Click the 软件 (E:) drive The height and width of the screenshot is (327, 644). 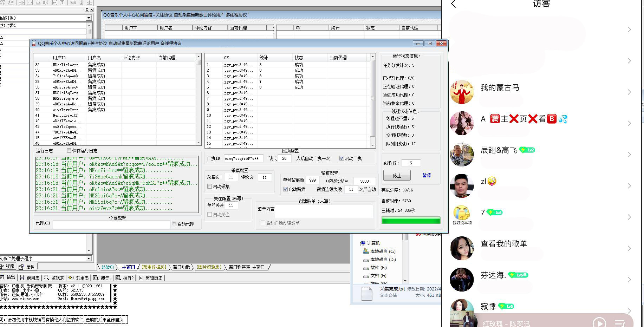coord(375,268)
